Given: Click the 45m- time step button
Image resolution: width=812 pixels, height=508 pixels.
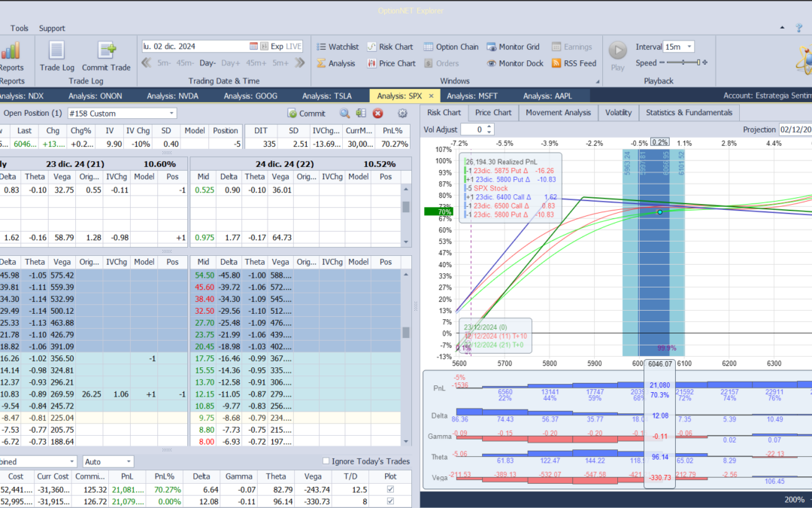Looking at the screenshot, I should (x=184, y=62).
